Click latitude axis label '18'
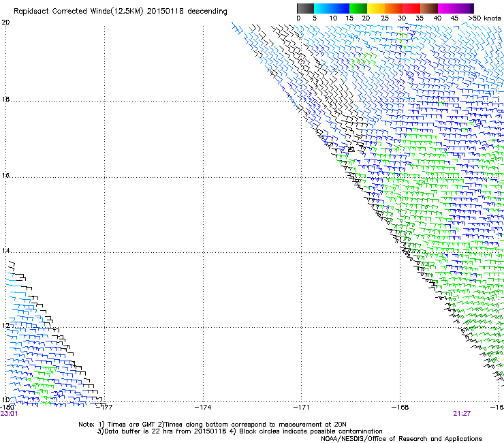Screen dimensions: 504x443 [5, 100]
